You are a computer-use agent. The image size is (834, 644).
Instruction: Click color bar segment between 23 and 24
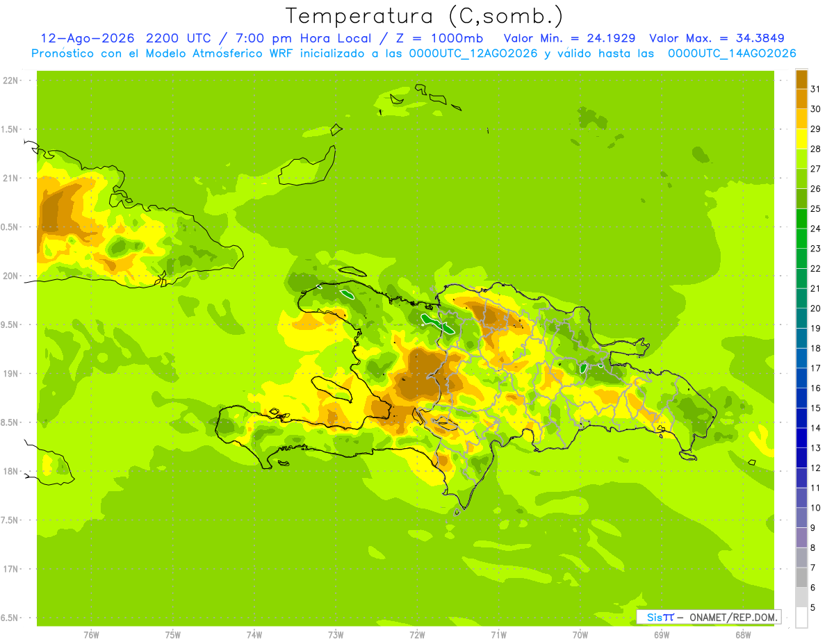tap(801, 238)
